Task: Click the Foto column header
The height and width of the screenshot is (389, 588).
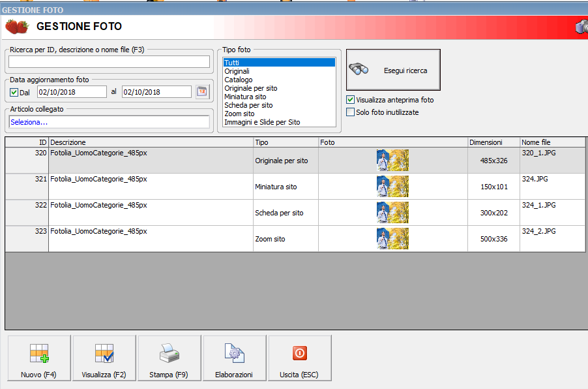Action: click(393, 142)
